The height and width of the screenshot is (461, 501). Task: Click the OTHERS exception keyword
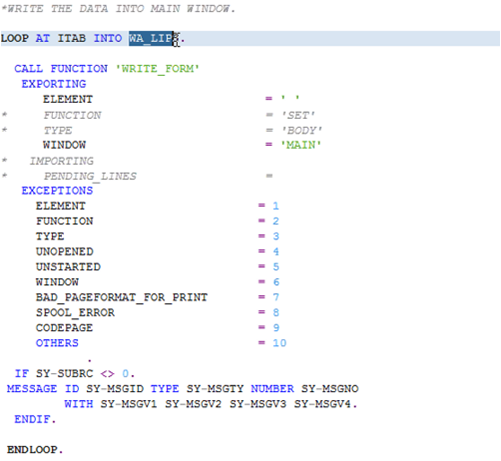[57, 343]
